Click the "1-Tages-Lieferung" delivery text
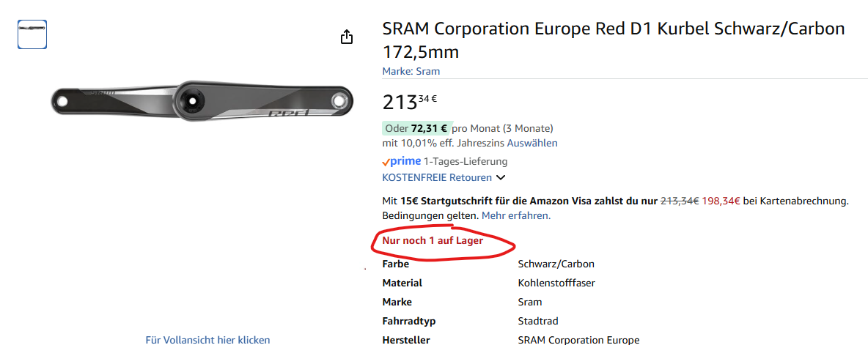This screenshot has height=345, width=868. click(466, 161)
